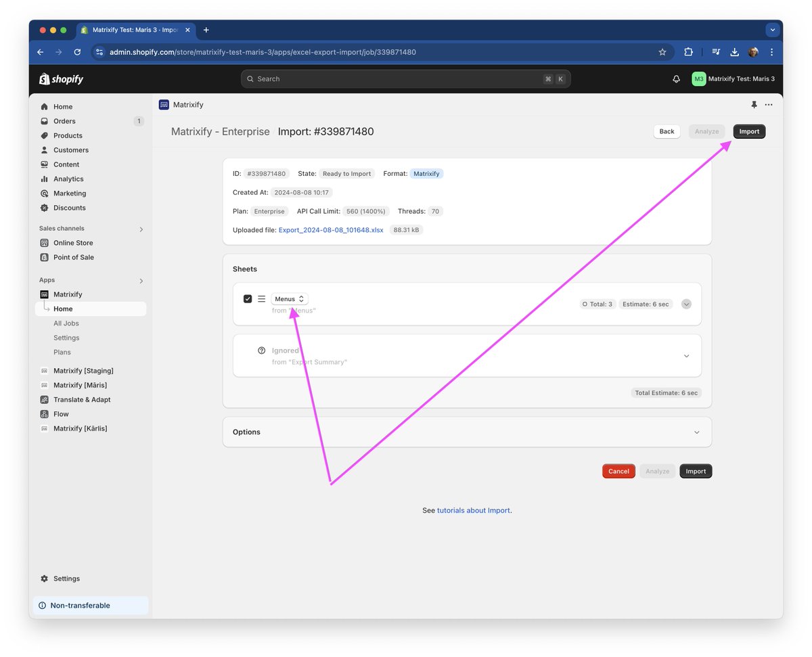Open a new browser tab
Screen dimensions: 812x657
[x=206, y=30]
